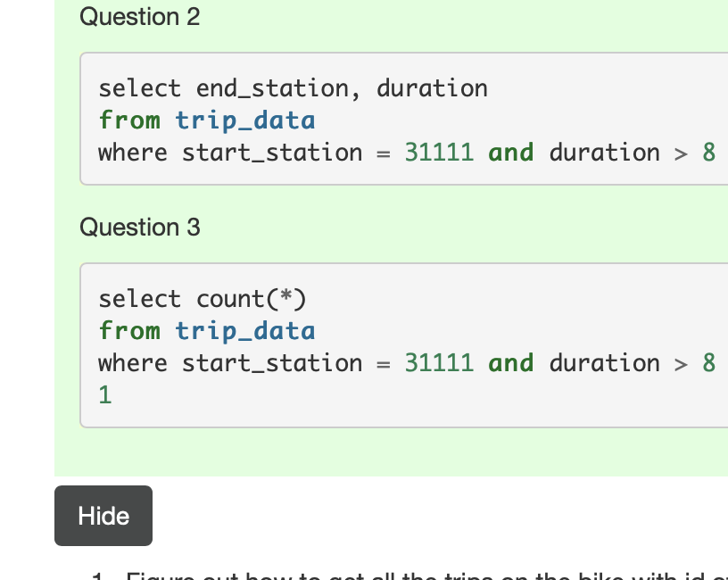Click the Hide button

(103, 516)
